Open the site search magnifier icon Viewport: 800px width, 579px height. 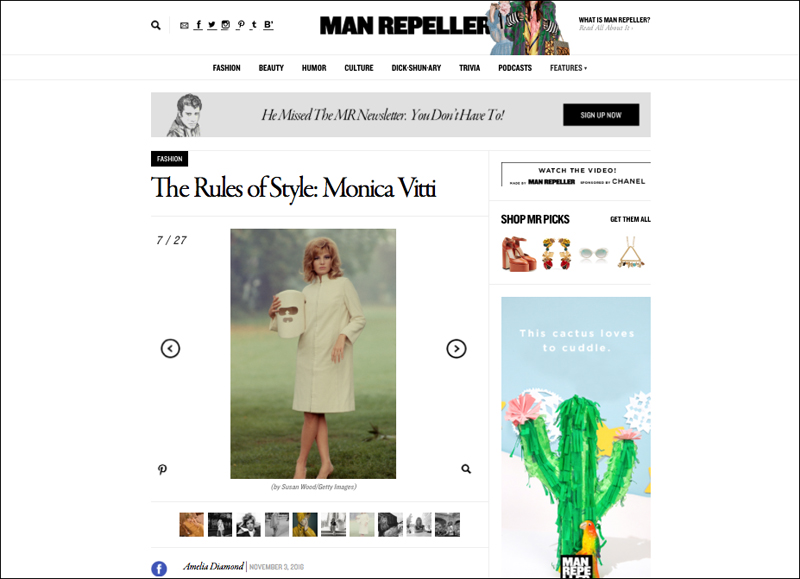pos(156,25)
